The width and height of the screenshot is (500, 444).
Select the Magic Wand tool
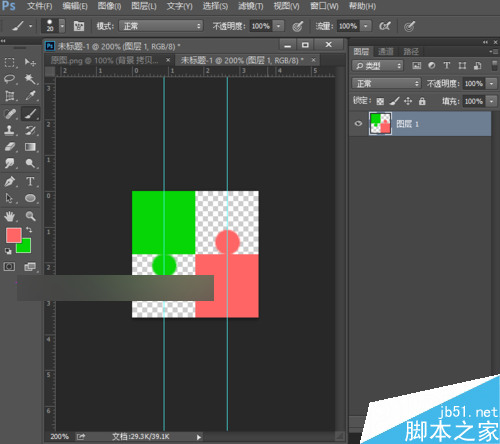pos(30,79)
